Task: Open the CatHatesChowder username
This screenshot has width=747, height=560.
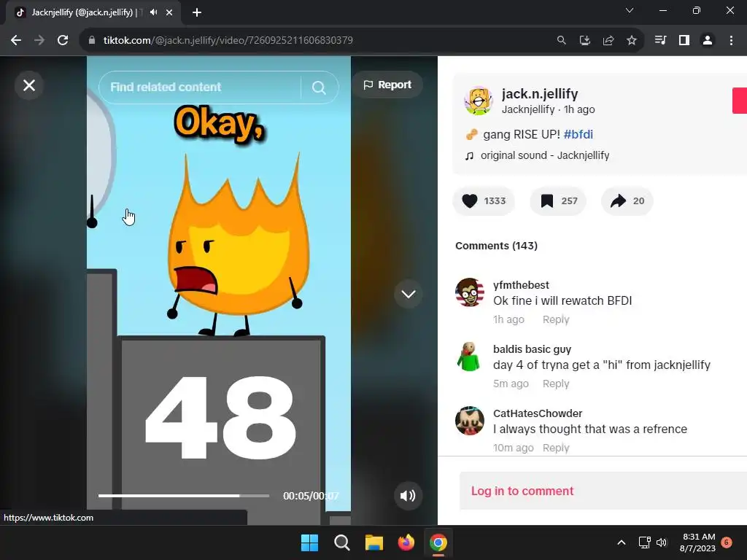Action: pyautogui.click(x=538, y=413)
